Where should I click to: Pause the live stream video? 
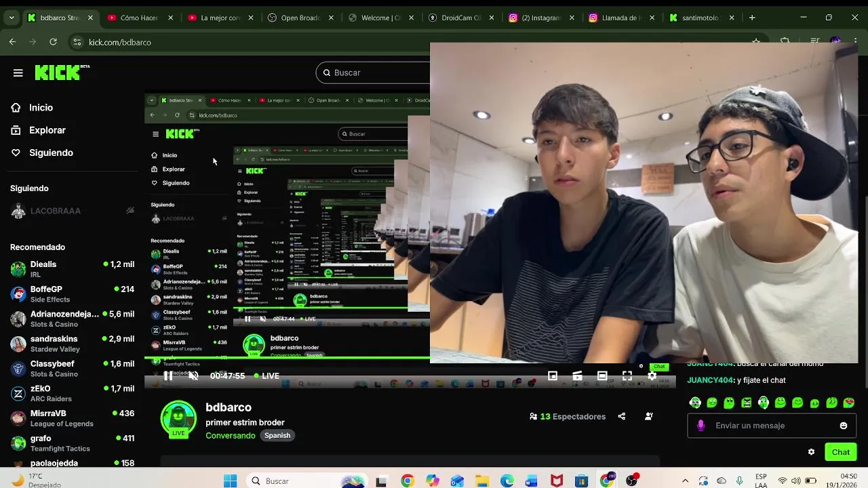[x=168, y=375]
